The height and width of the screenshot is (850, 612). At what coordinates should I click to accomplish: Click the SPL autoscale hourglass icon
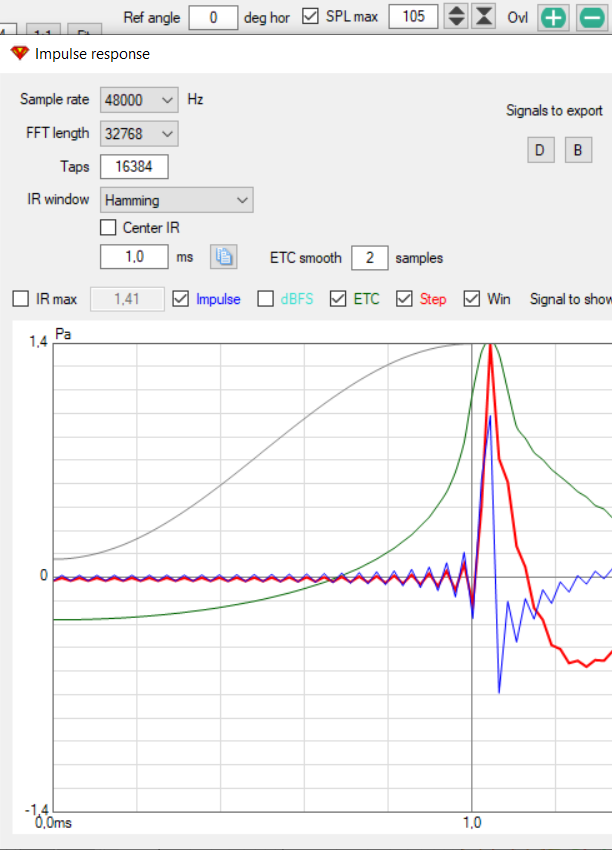pos(484,16)
